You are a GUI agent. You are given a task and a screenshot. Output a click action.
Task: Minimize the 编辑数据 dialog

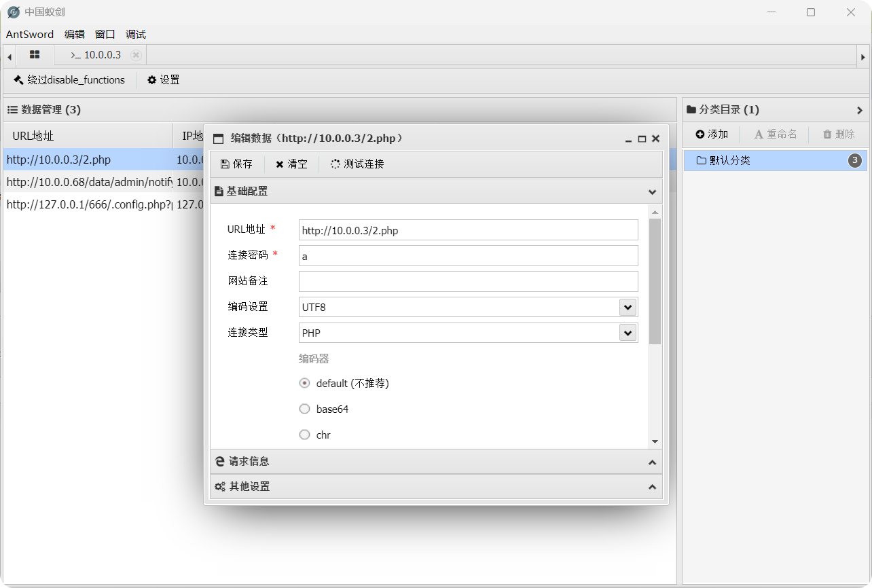628,139
